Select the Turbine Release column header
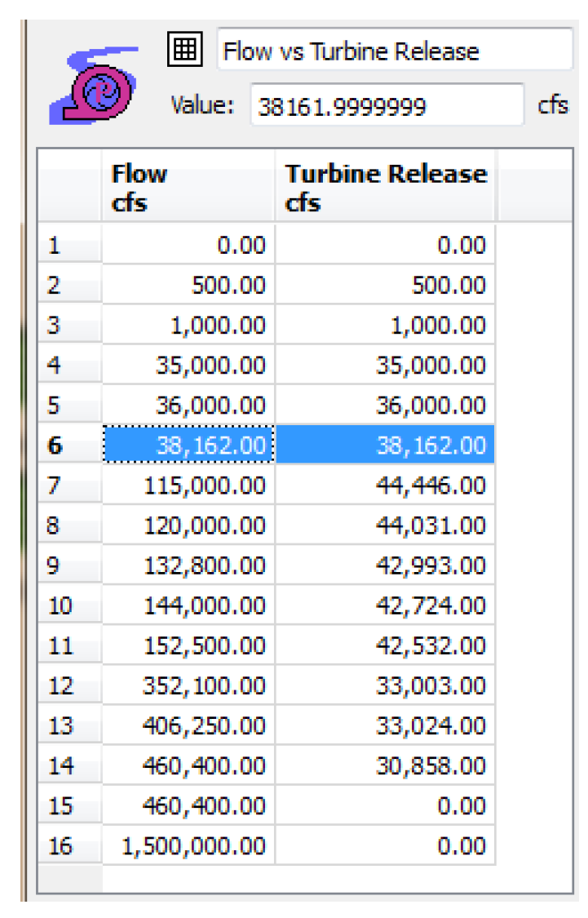The width and height of the screenshot is (588, 918). [385, 188]
